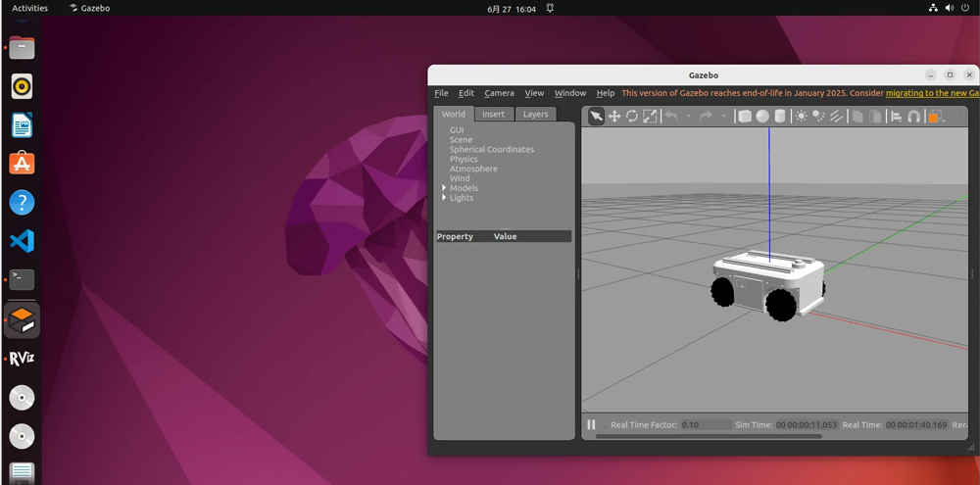Click the redo arrow in toolbar
Image resolution: width=980 pixels, height=485 pixels.
pyautogui.click(x=706, y=116)
